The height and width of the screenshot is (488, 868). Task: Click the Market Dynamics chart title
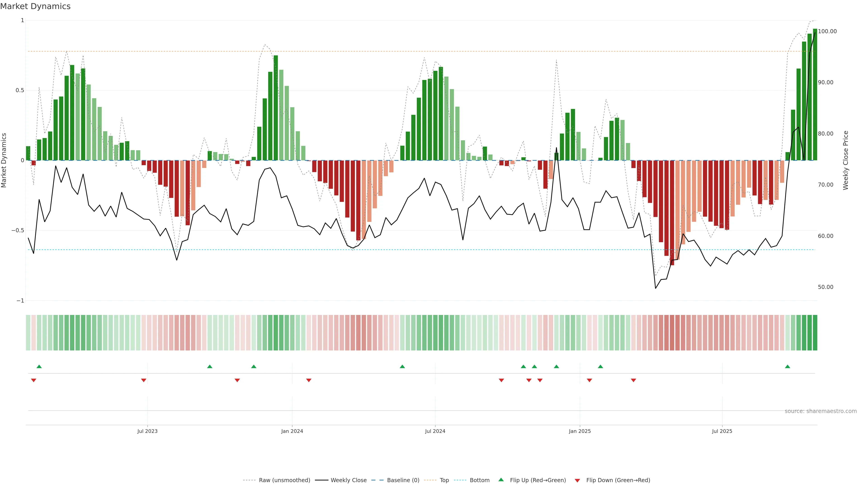pos(35,6)
